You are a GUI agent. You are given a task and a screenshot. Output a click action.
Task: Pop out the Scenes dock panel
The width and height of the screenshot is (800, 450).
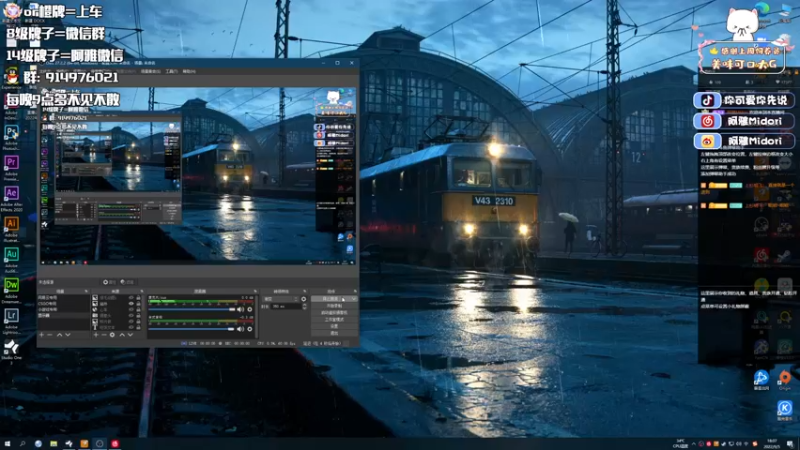84,291
